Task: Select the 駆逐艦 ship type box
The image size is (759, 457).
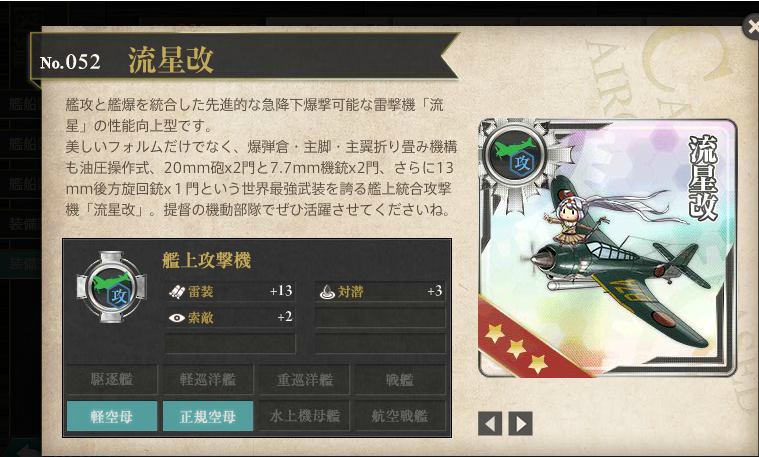Action: [112, 379]
